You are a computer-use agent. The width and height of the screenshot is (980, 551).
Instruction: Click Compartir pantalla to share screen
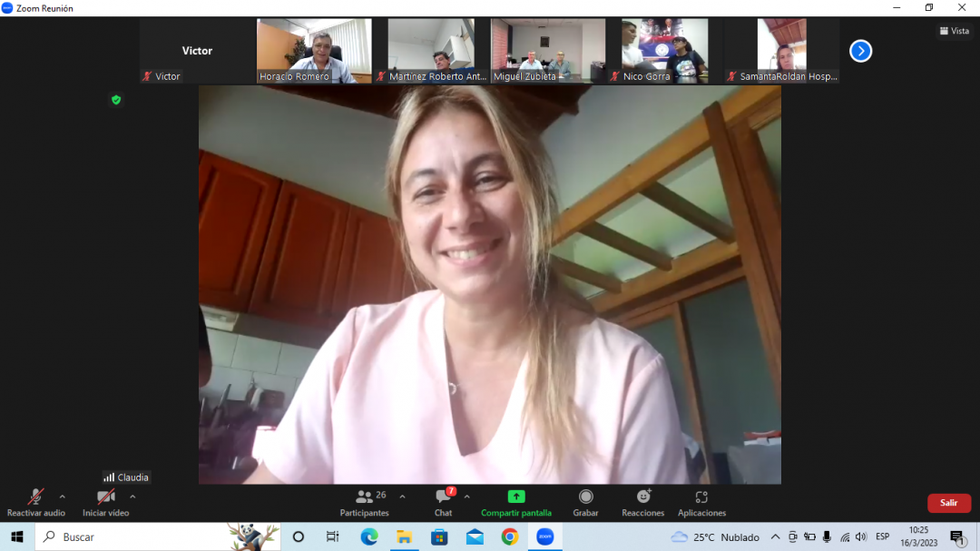[516, 503]
